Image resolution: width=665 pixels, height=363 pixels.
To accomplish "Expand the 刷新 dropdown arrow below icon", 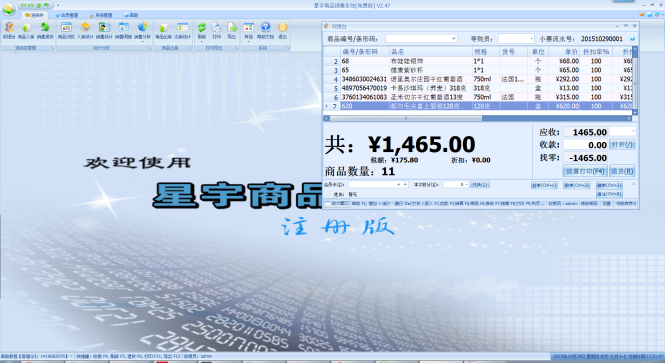I will (x=202, y=41).
